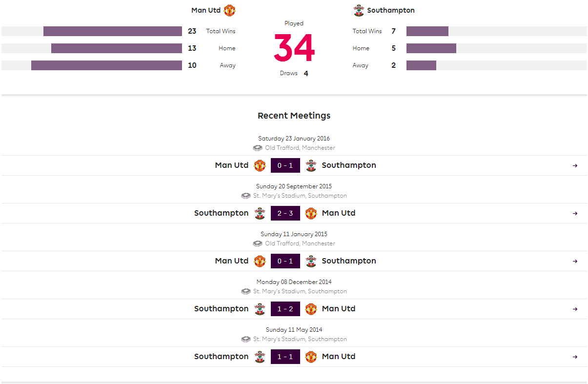This screenshot has height=384, width=588.
Task: Click Man Utd crest in header
Action: pos(229,10)
